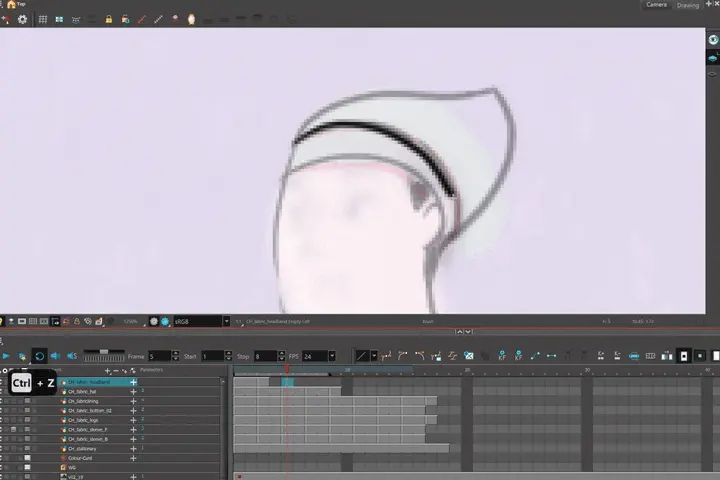The width and height of the screenshot is (720, 480).
Task: Click the blue oval icon in timeline toolbar
Action: tap(634, 356)
